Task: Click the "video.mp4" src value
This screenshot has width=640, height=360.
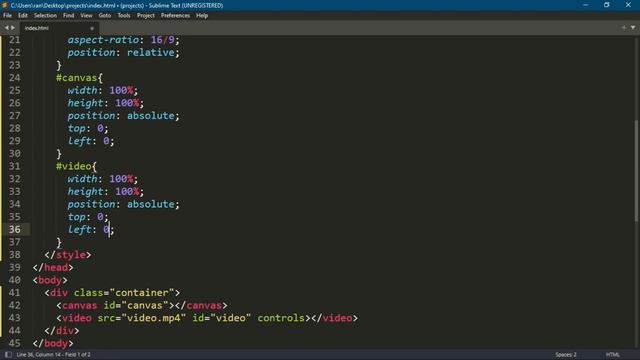Action: tap(153, 318)
